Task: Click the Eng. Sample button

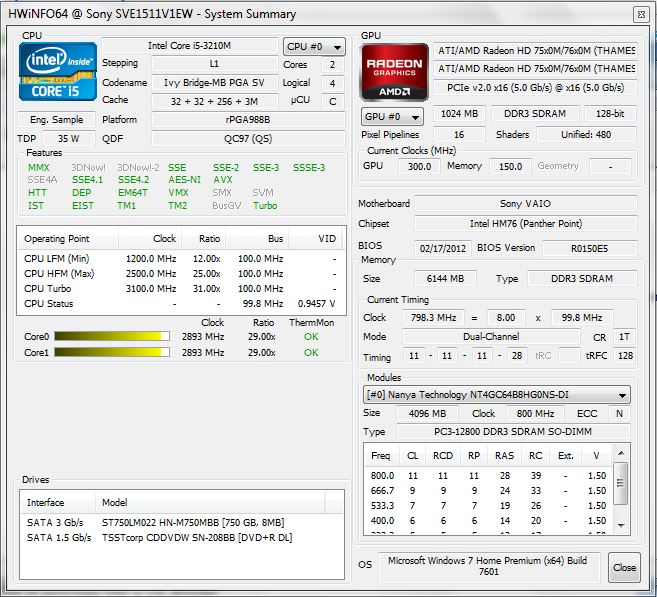Action: (x=57, y=120)
